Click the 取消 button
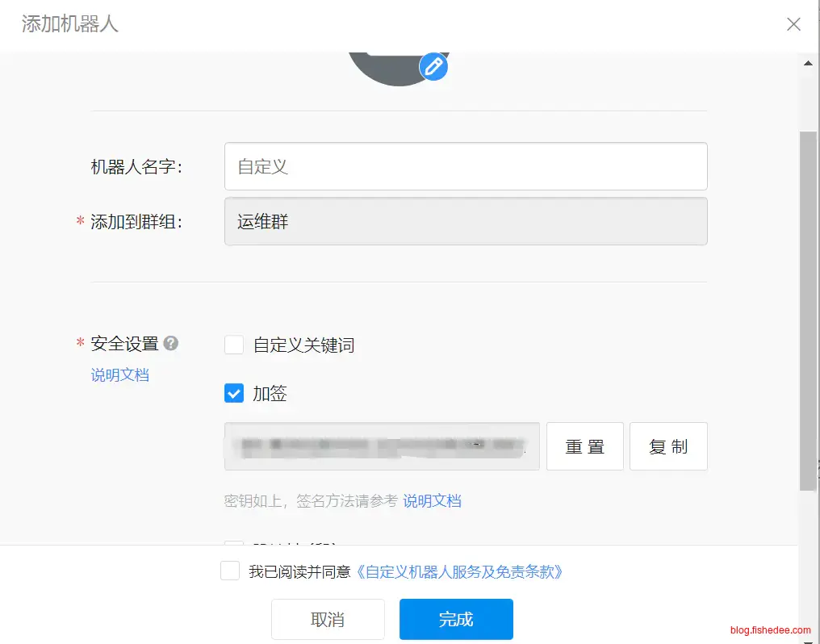 tap(328, 620)
